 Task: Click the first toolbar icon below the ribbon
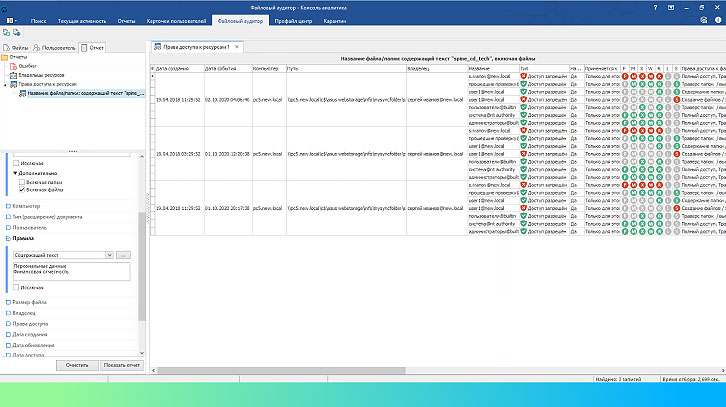[6, 32]
